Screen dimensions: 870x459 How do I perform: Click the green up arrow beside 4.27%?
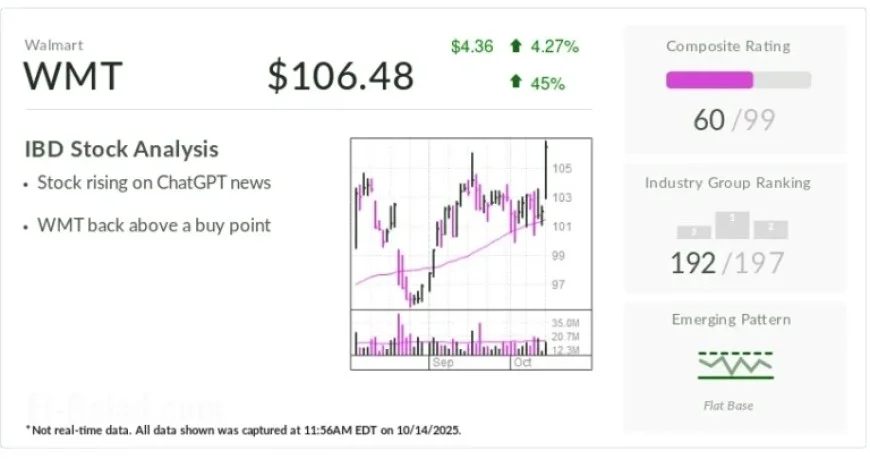point(516,46)
